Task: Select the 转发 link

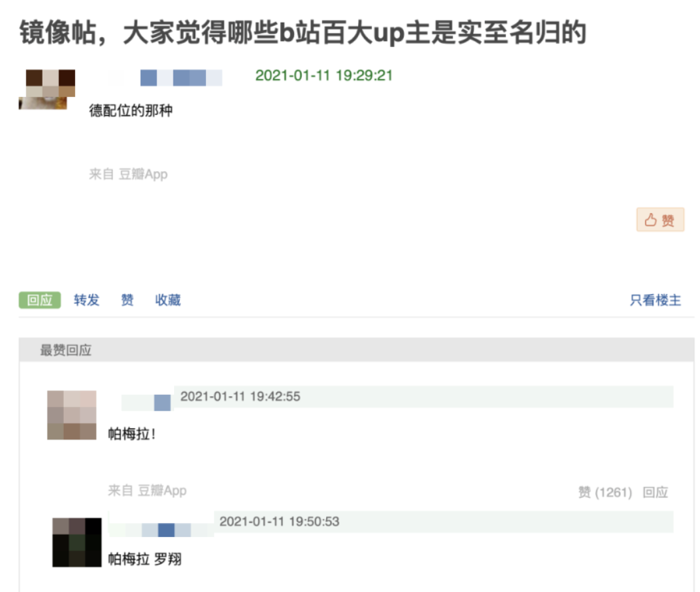Action: point(86,300)
